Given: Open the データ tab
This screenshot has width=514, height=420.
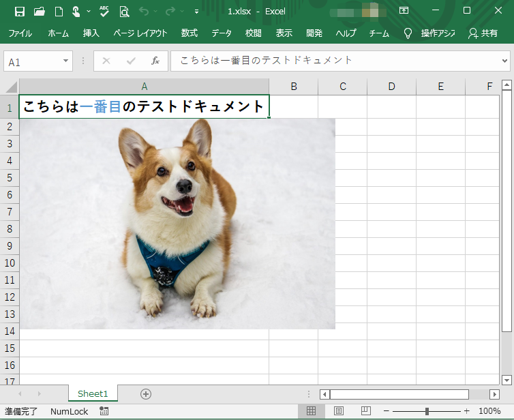Looking at the screenshot, I should [222, 33].
